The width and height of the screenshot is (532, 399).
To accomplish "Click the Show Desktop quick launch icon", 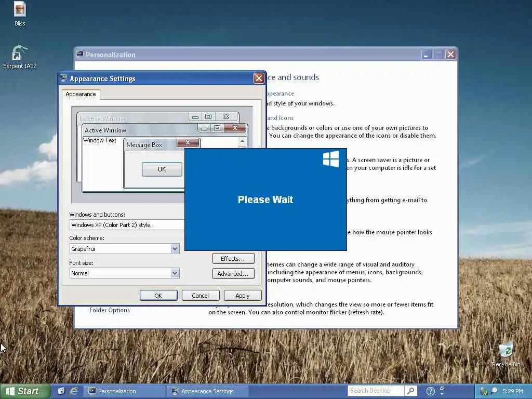I will (x=61, y=391).
